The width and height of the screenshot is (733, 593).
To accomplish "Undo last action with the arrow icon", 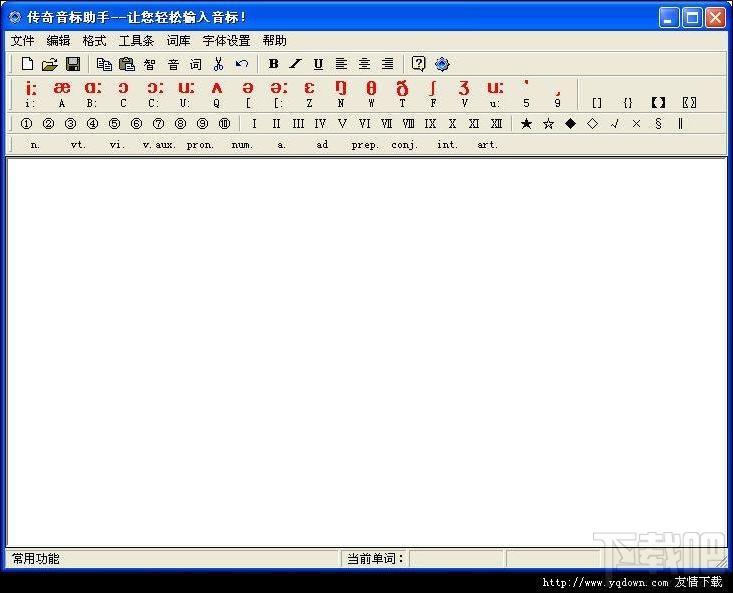I will click(x=242, y=64).
